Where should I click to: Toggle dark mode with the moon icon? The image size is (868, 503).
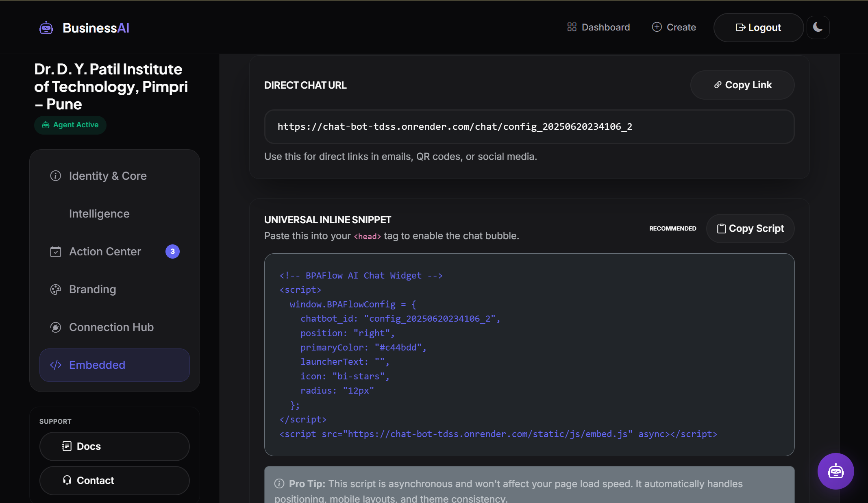pos(818,27)
